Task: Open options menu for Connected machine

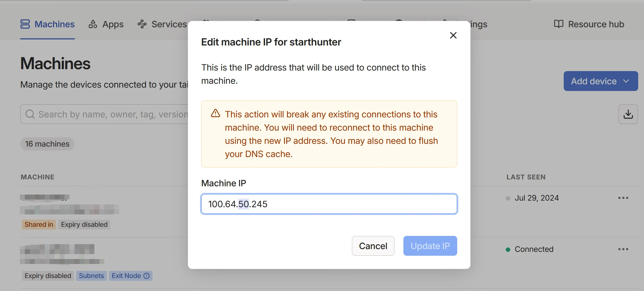Action: click(623, 249)
